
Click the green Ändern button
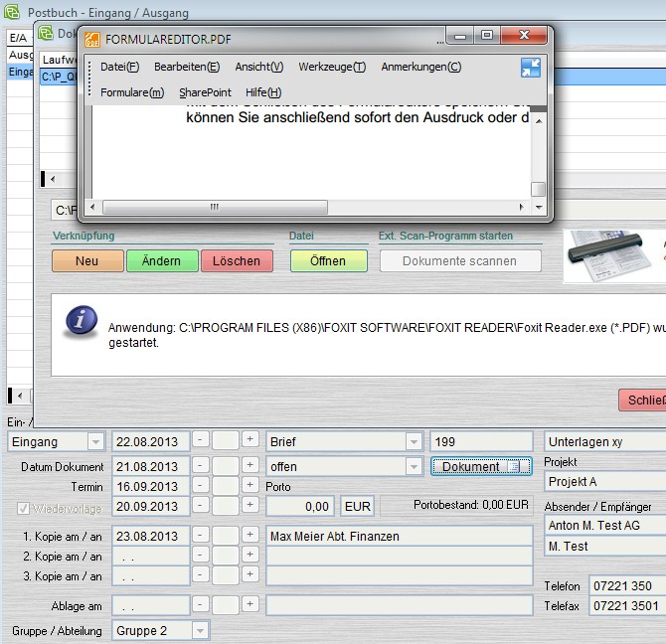161,260
